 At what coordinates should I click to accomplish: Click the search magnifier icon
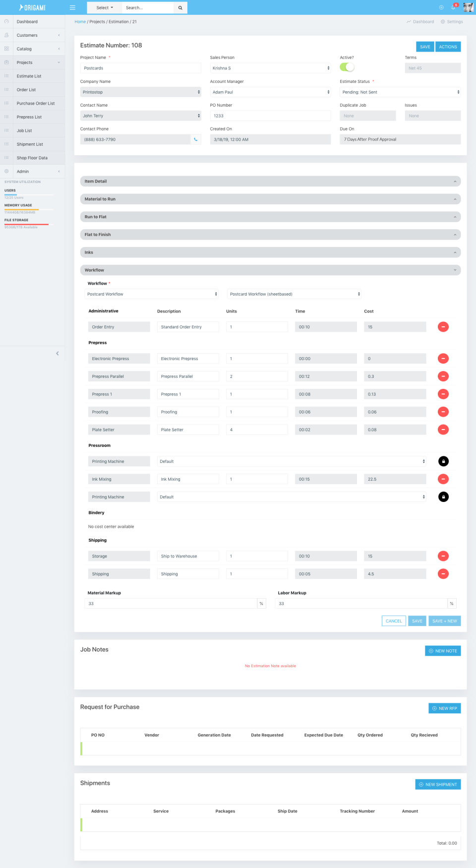tap(180, 7)
